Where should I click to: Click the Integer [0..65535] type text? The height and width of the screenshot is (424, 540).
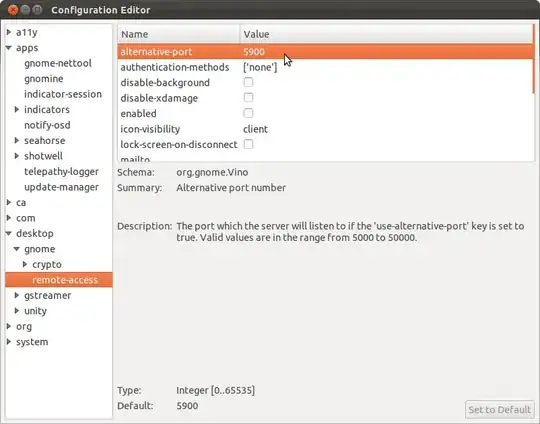pyautogui.click(x=216, y=390)
